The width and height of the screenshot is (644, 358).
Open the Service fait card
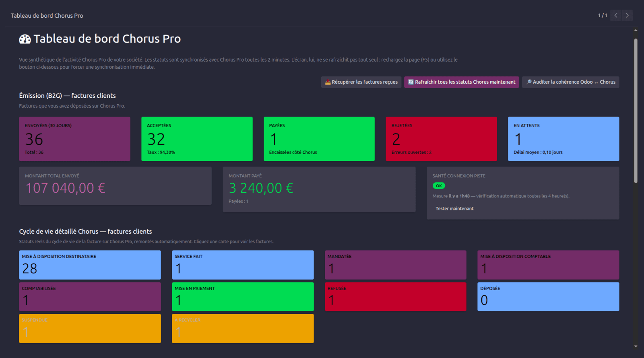tap(243, 265)
